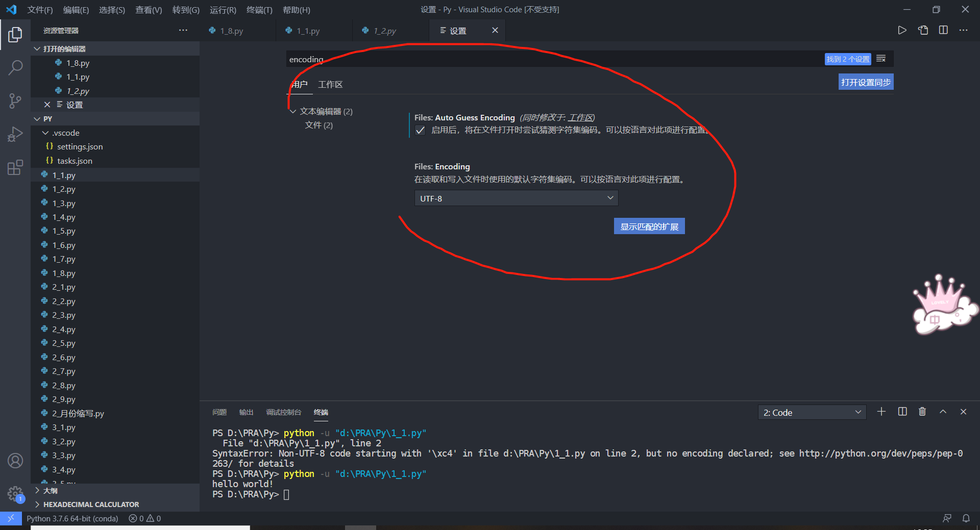Collapse the 打开的编辑器 section

115,49
